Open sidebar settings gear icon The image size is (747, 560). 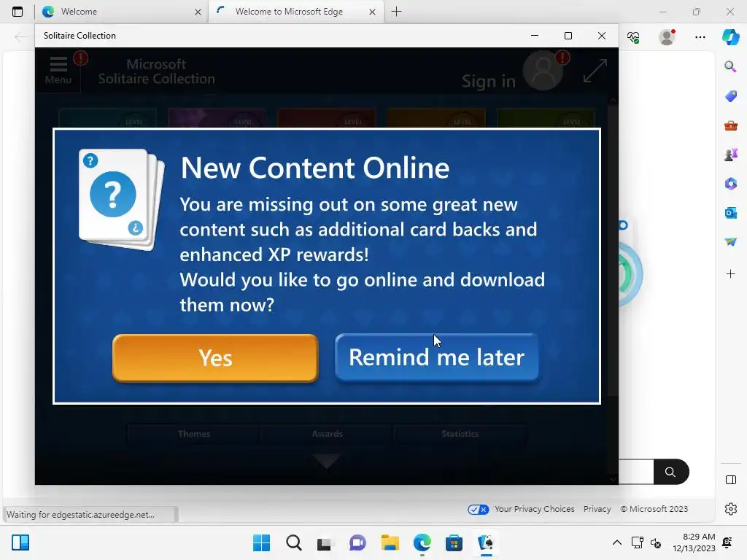tap(730, 509)
